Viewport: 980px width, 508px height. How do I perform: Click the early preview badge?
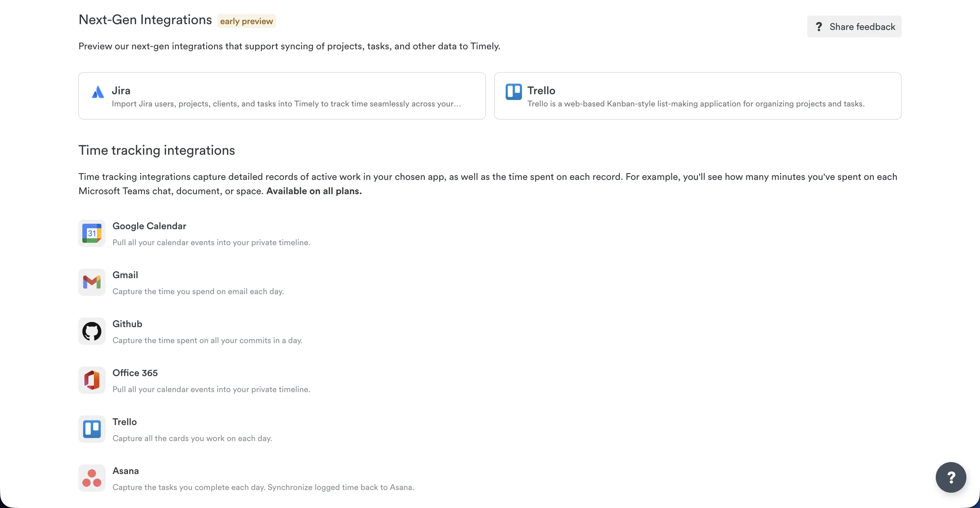246,21
